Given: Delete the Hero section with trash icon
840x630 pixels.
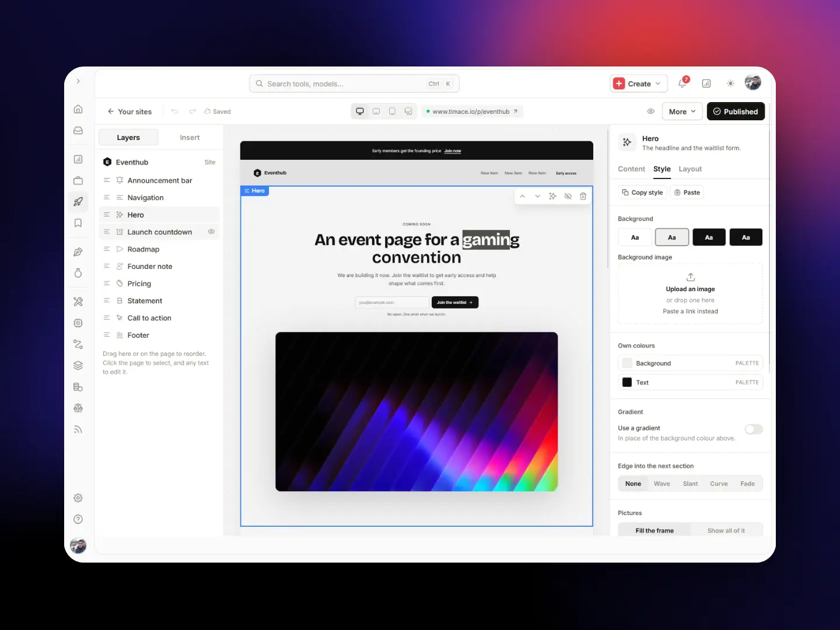Looking at the screenshot, I should tap(583, 196).
